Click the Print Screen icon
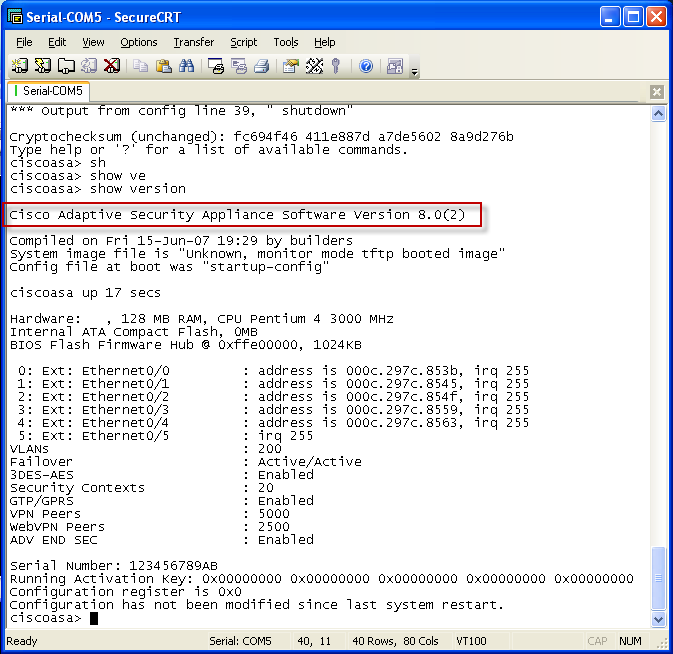The width and height of the screenshot is (673, 654). (216, 66)
